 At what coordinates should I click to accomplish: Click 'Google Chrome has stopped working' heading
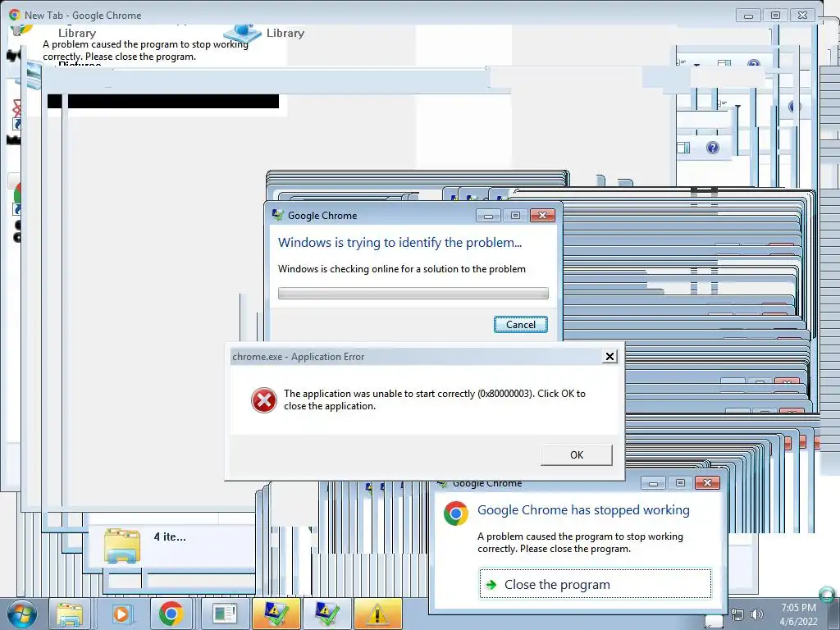pyautogui.click(x=583, y=510)
